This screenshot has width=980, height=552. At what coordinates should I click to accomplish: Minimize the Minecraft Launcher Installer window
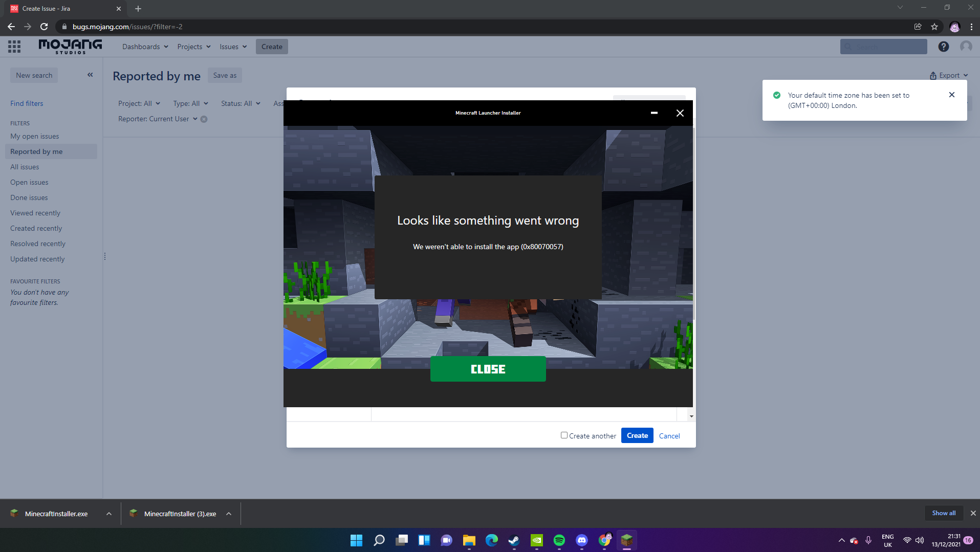[654, 113]
